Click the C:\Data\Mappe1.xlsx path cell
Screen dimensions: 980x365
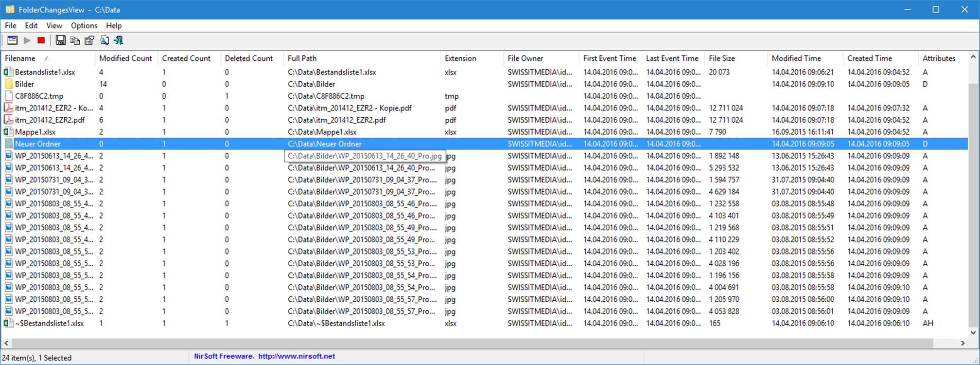tap(322, 132)
